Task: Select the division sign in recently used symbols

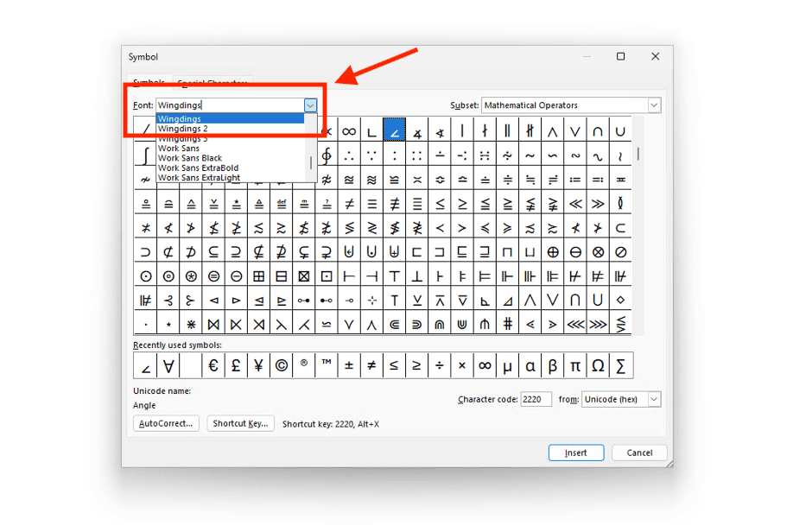Action: click(x=440, y=365)
